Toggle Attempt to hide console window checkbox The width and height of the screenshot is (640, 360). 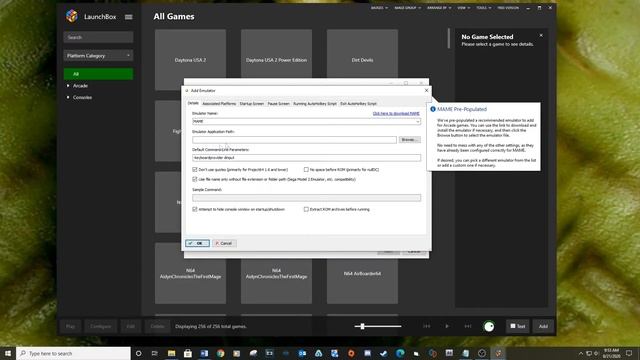point(195,209)
